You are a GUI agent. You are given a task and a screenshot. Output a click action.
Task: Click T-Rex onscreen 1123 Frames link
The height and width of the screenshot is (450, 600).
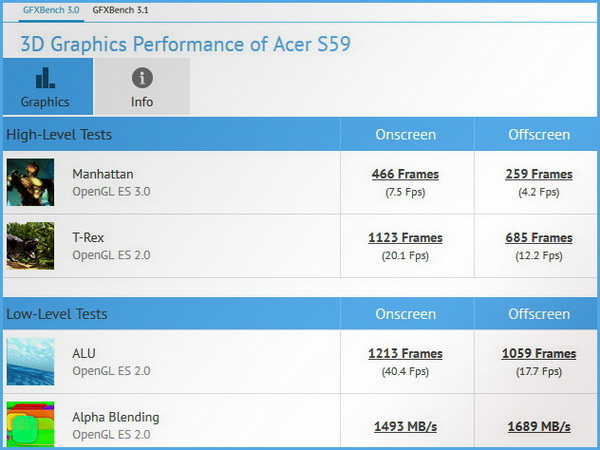point(405,238)
